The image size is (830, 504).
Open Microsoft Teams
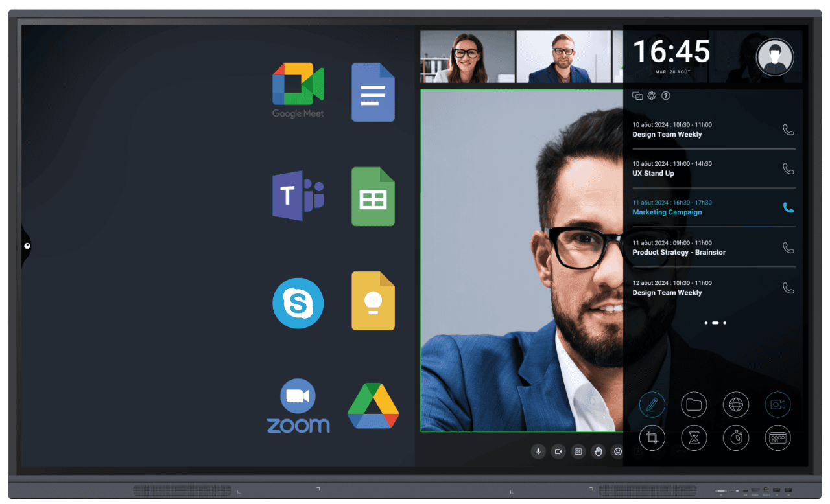pos(298,196)
